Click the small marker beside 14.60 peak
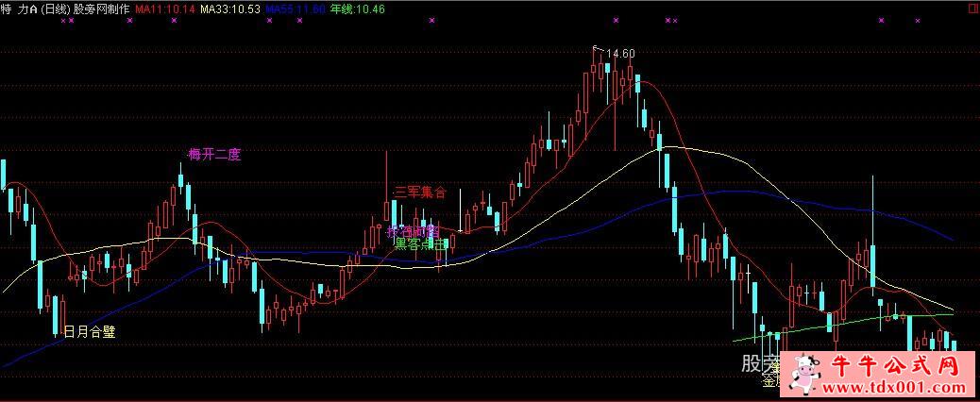 tap(596, 48)
